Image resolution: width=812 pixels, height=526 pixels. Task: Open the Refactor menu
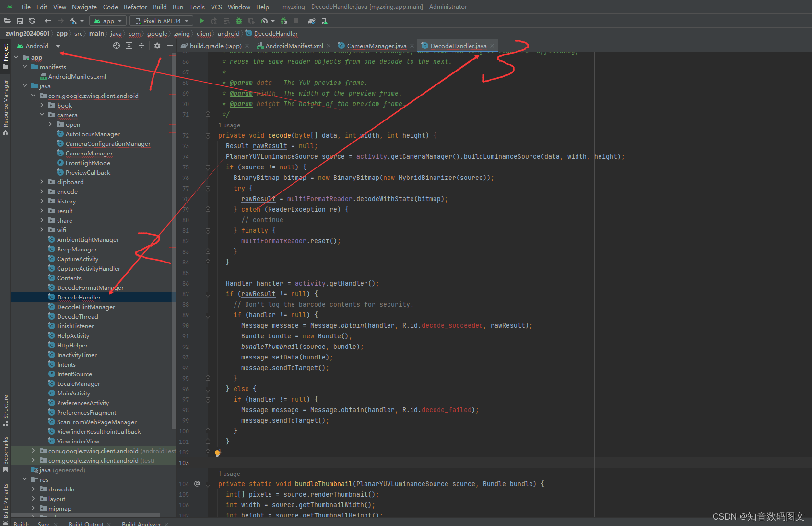(135, 7)
